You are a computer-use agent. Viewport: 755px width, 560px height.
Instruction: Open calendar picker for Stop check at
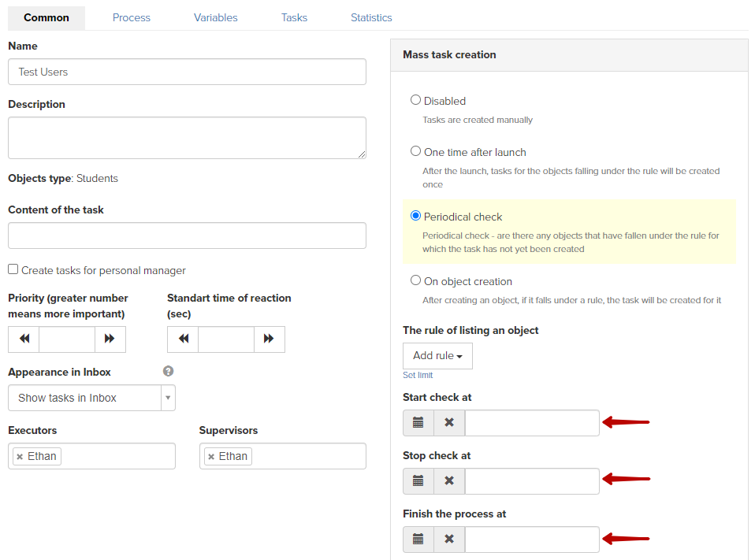point(418,481)
